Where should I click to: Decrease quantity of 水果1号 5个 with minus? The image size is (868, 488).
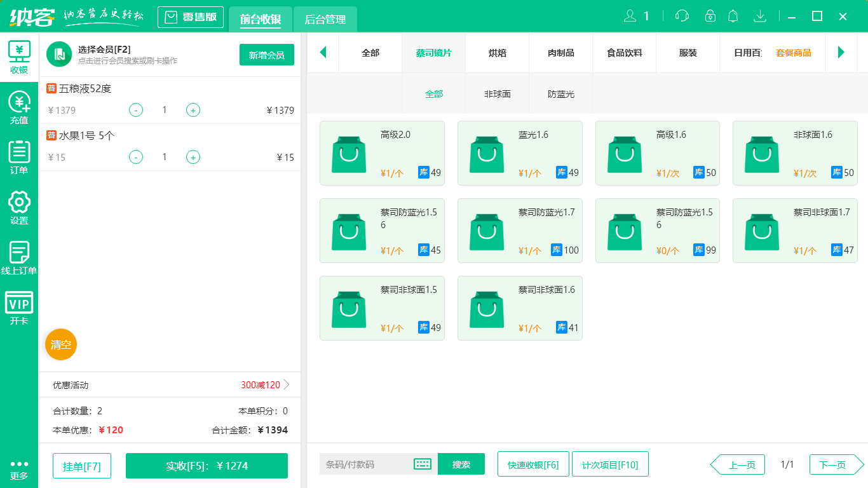click(136, 158)
